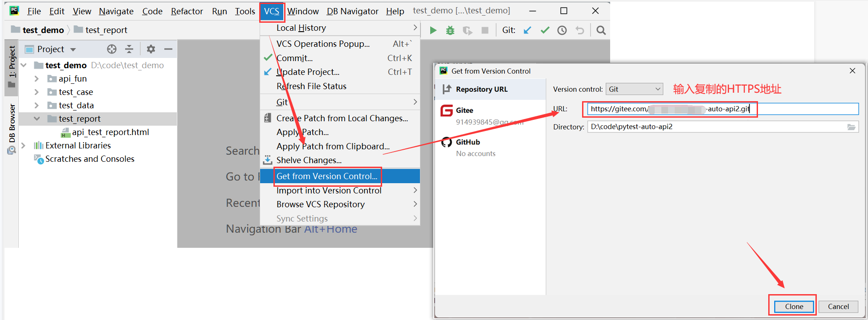Viewport: 868px width, 320px height.
Task: Click the locate file crosshair icon
Action: 112,49
